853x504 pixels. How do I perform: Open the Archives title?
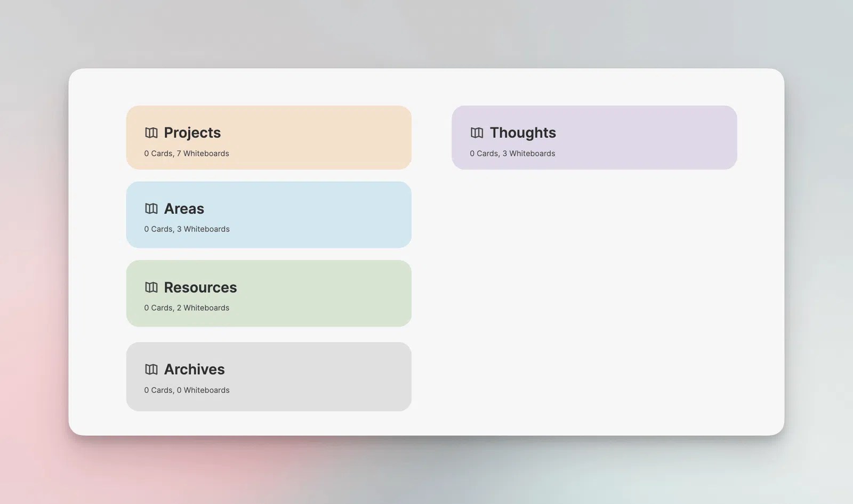pos(195,369)
